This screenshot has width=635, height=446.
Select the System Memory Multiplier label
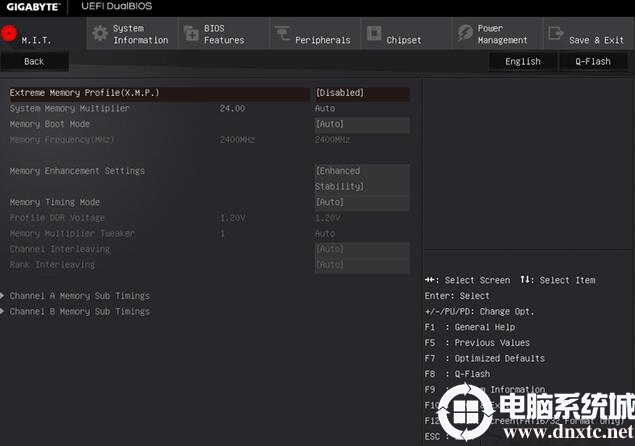70,108
